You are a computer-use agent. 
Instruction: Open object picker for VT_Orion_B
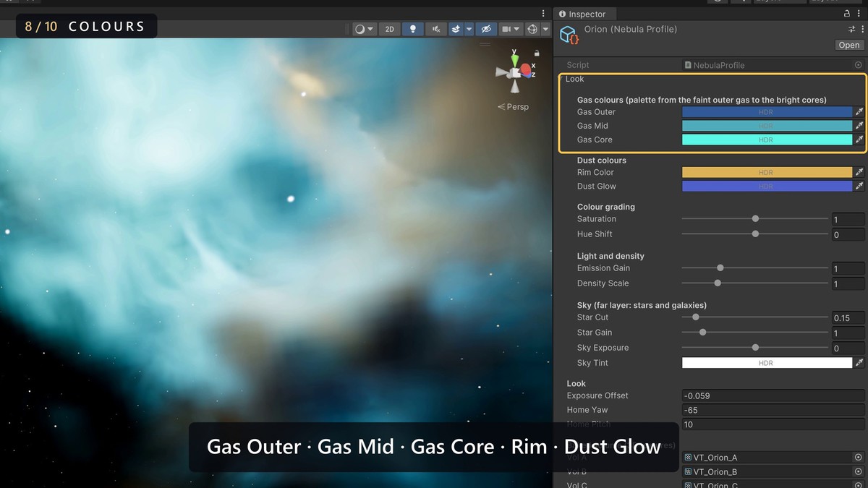pyautogui.click(x=859, y=472)
